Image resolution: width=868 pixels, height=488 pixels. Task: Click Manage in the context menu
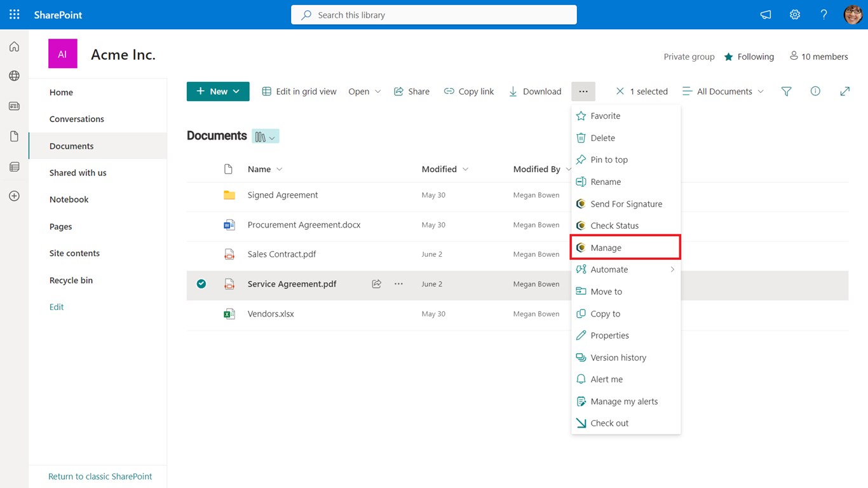click(626, 248)
